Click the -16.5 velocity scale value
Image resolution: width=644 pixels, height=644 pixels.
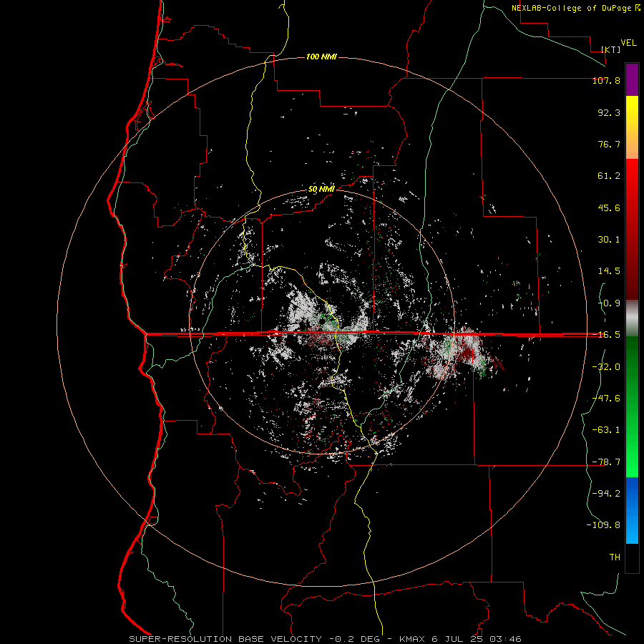pos(606,335)
